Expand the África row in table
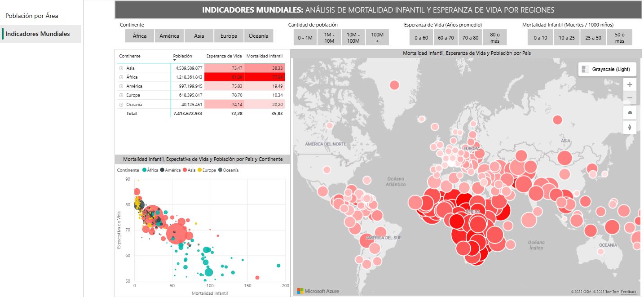Screen dimensions: 644x297 [121, 77]
